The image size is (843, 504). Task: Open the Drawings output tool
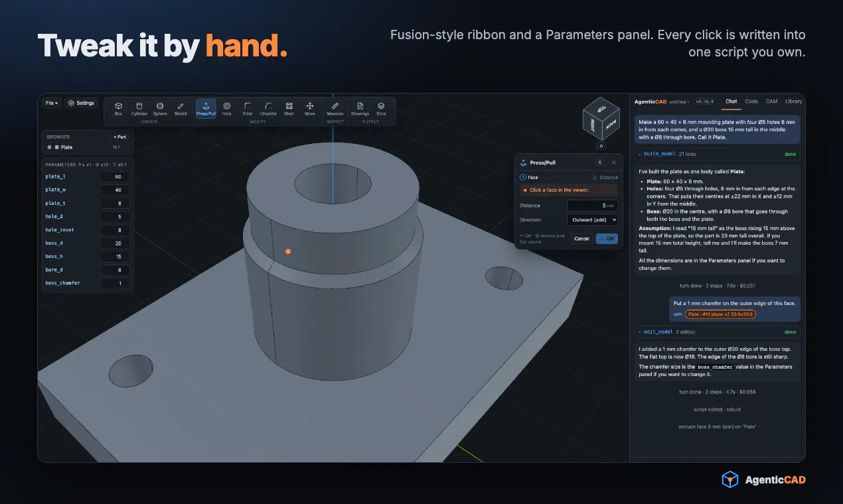click(x=360, y=109)
